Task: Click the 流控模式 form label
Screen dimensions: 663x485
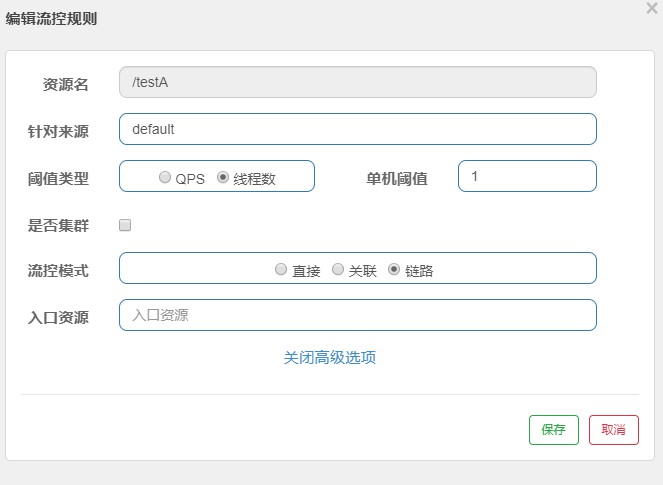Action: (x=58, y=271)
